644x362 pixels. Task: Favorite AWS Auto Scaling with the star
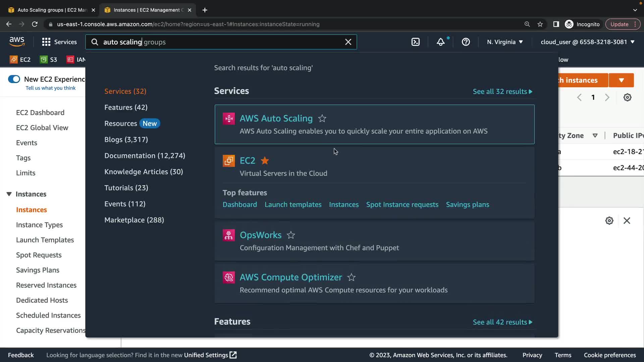[322, 118]
